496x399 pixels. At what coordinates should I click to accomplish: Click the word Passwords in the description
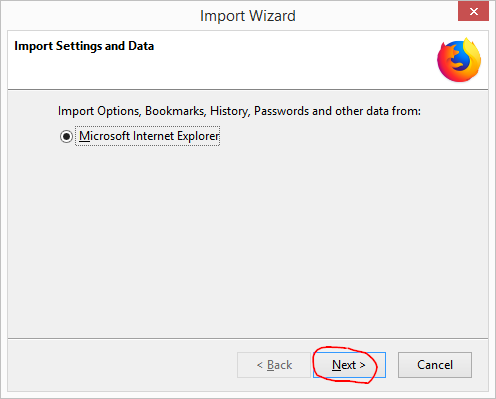pos(281,111)
